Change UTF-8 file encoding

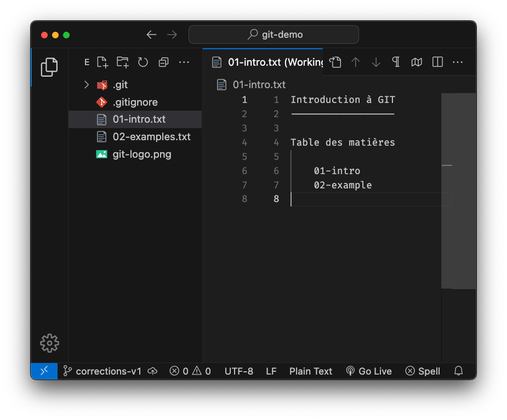[x=239, y=371]
